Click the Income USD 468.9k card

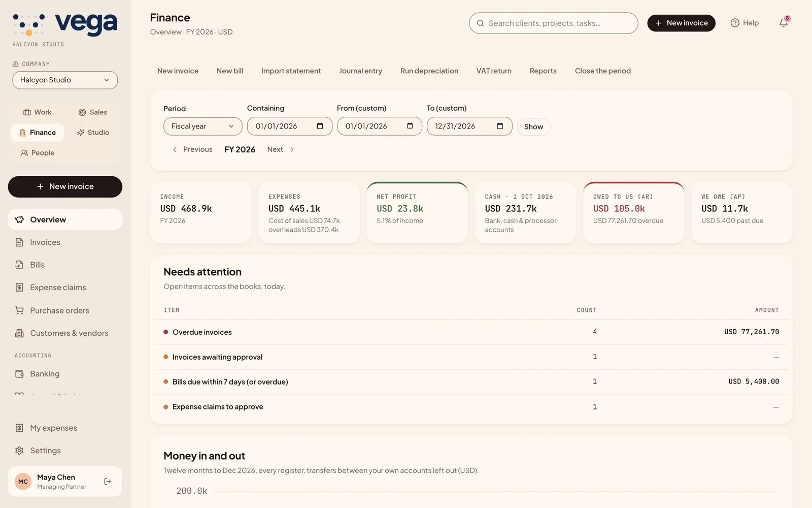tap(200, 213)
